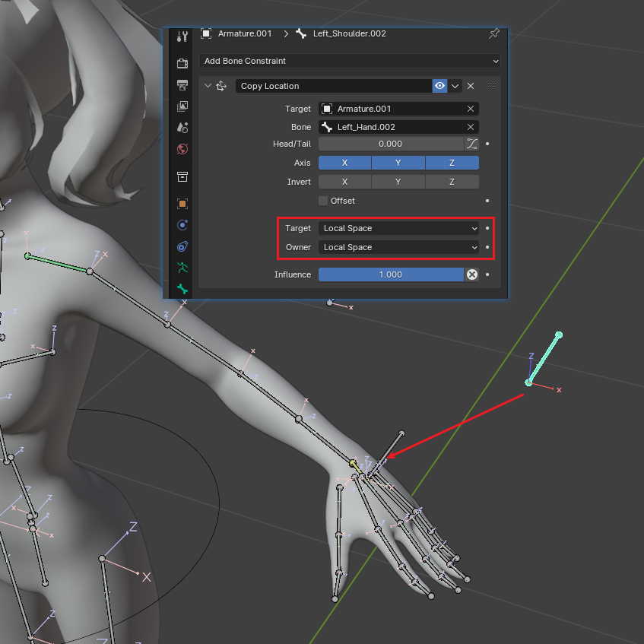Animate the Owner space property dot

point(487,247)
